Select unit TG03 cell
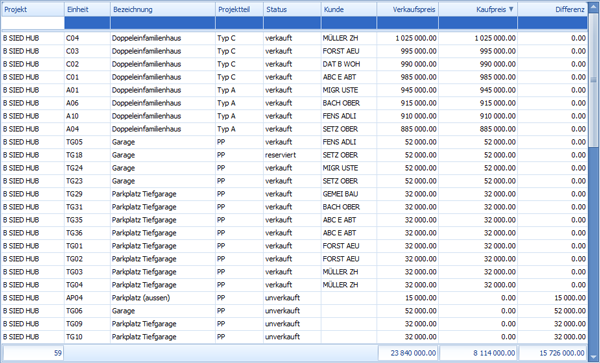This screenshot has height=363, width=600. pos(87,272)
